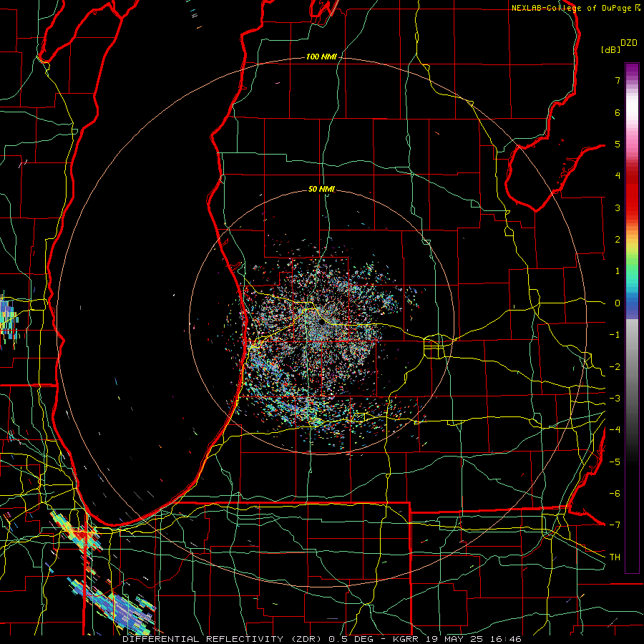The height and width of the screenshot is (644, 644).
Task: Click the 50 NMI range ring label
Action: click(321, 189)
